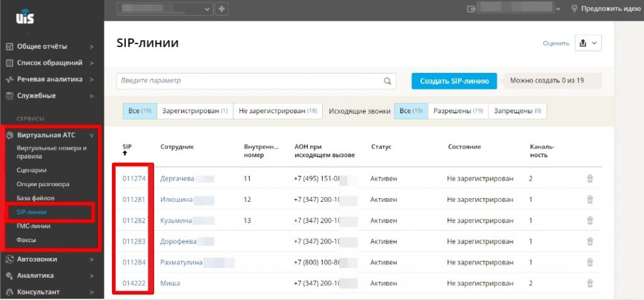Click the search magnifier icon
Image resolution: width=644 pixels, height=300 pixels.
coord(387,81)
